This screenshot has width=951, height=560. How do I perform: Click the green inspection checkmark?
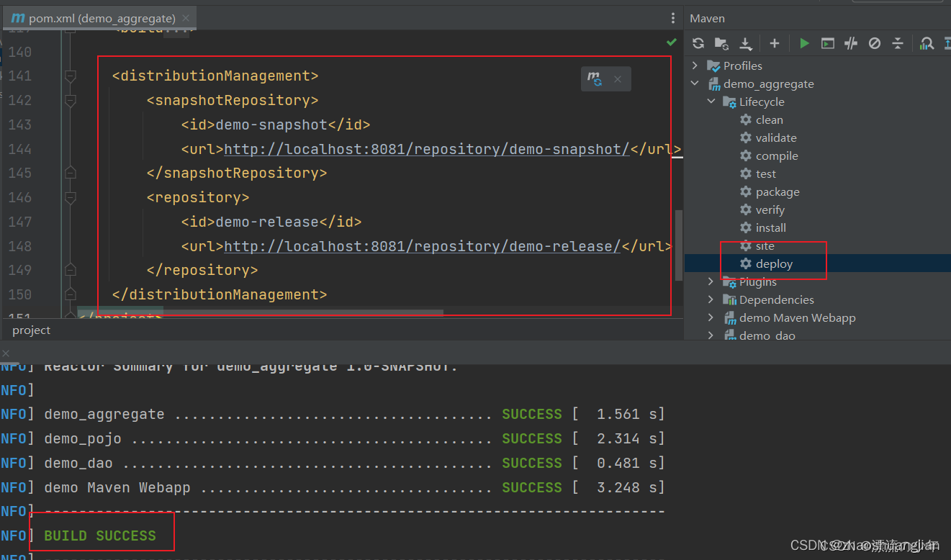click(672, 42)
